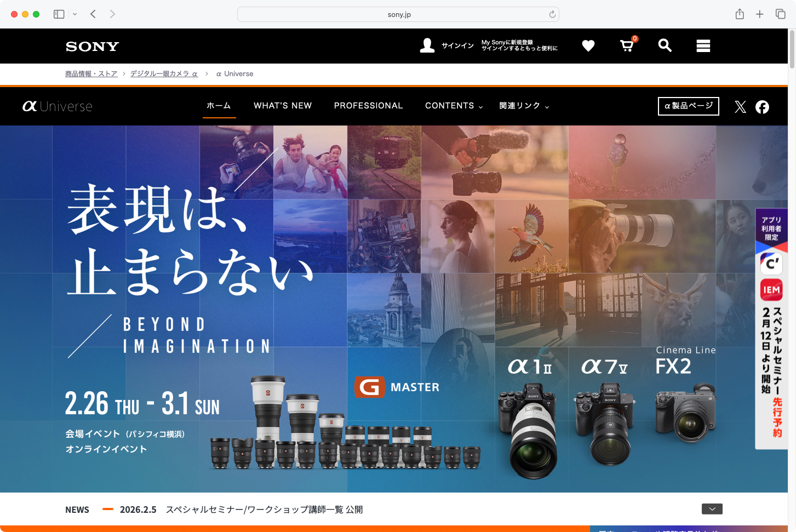
Task: Expand the CONTENTS dropdown
Action: (454, 106)
